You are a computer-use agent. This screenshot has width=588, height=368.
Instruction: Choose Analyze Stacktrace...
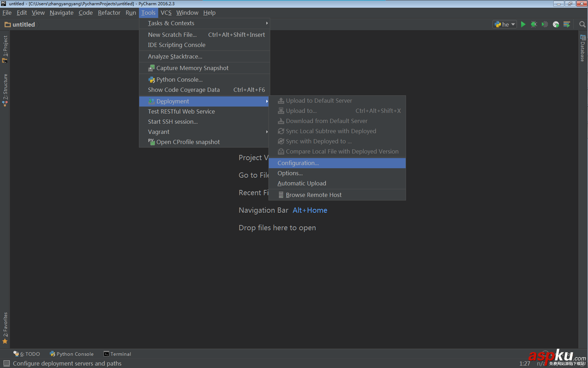(204, 56)
